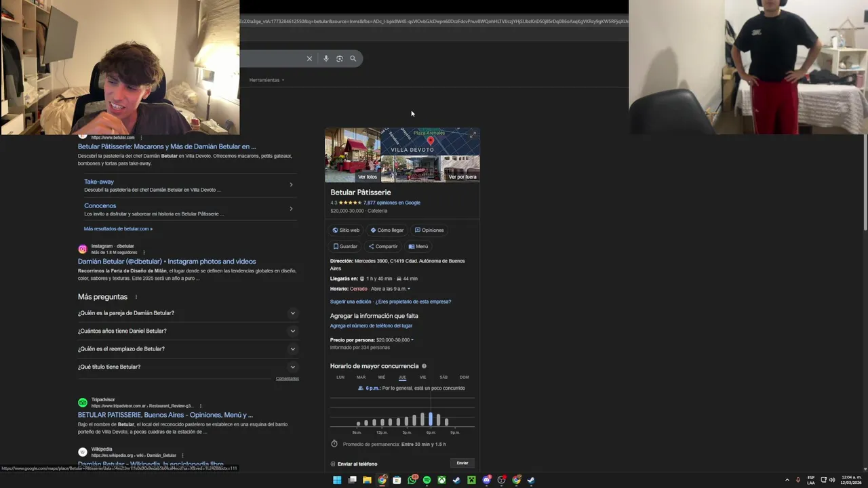
Task: Open File Explorer from the taskbar
Action: [x=367, y=480]
